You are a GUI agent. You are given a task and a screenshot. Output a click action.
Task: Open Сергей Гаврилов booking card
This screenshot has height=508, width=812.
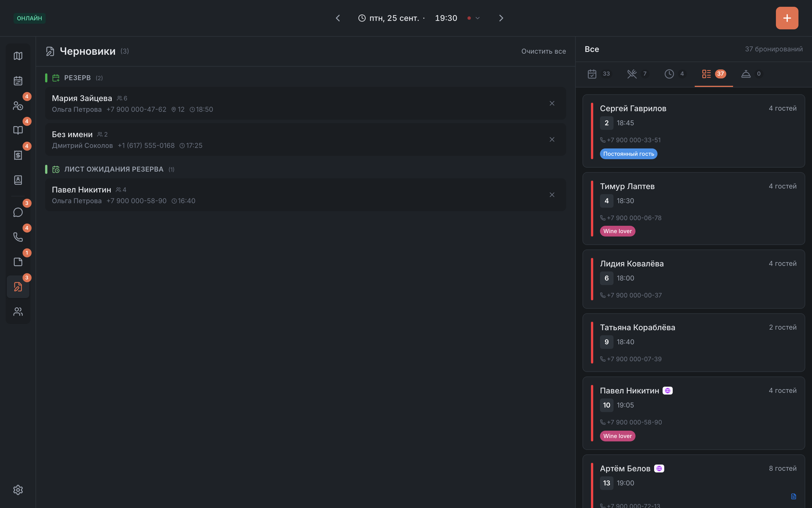694,131
